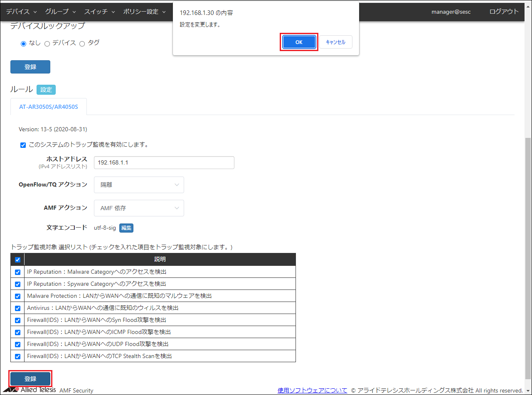Viewport: 532px width, 395px height.
Task: Expand the スイッチ menu
Action: [99, 12]
